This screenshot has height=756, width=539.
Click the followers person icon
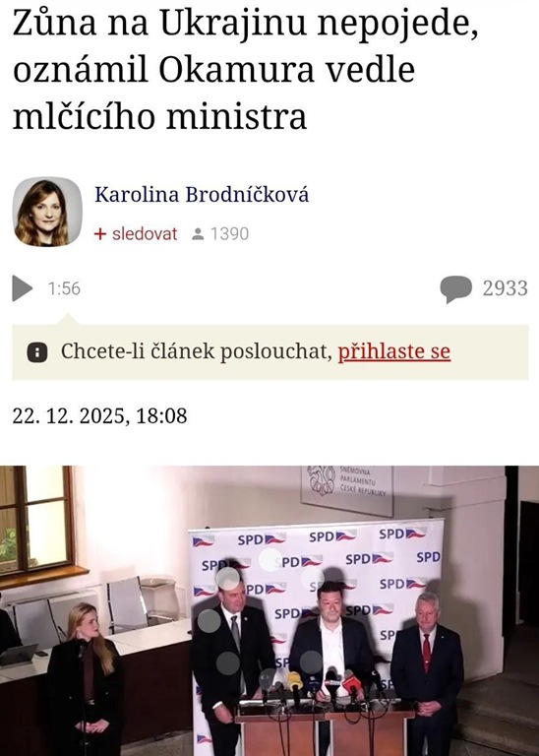(x=198, y=234)
